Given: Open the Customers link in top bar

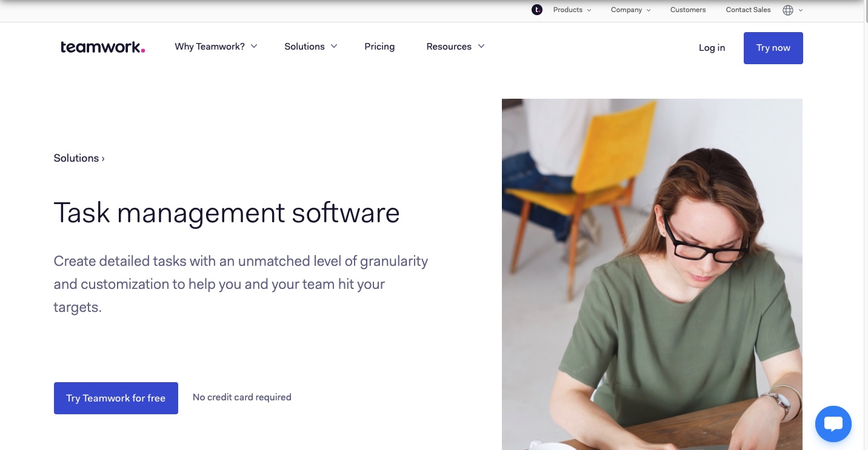Looking at the screenshot, I should [688, 10].
